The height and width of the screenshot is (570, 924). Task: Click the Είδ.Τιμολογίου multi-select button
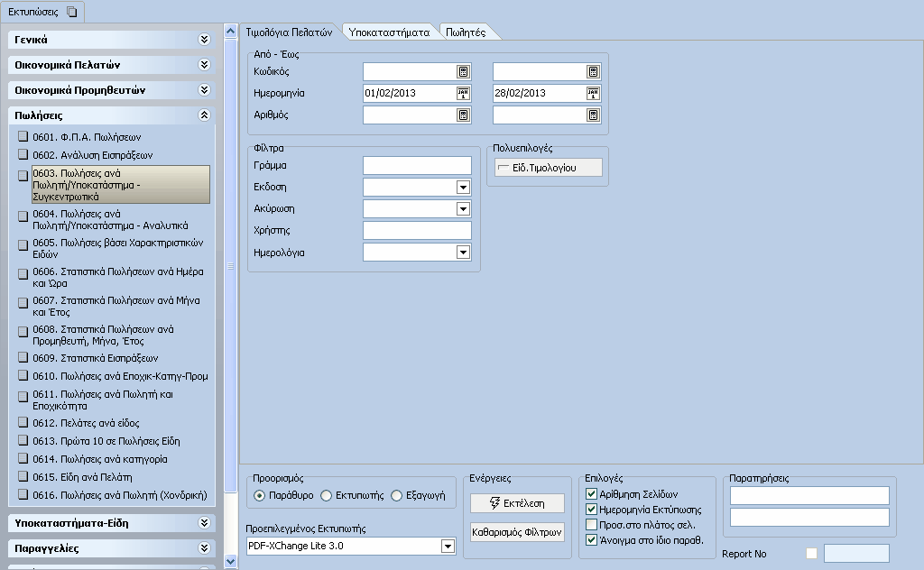pos(549,168)
